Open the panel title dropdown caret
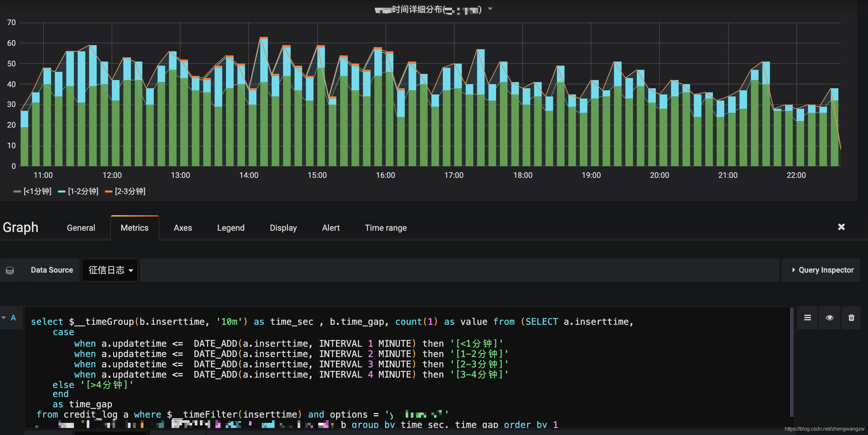 click(x=490, y=9)
